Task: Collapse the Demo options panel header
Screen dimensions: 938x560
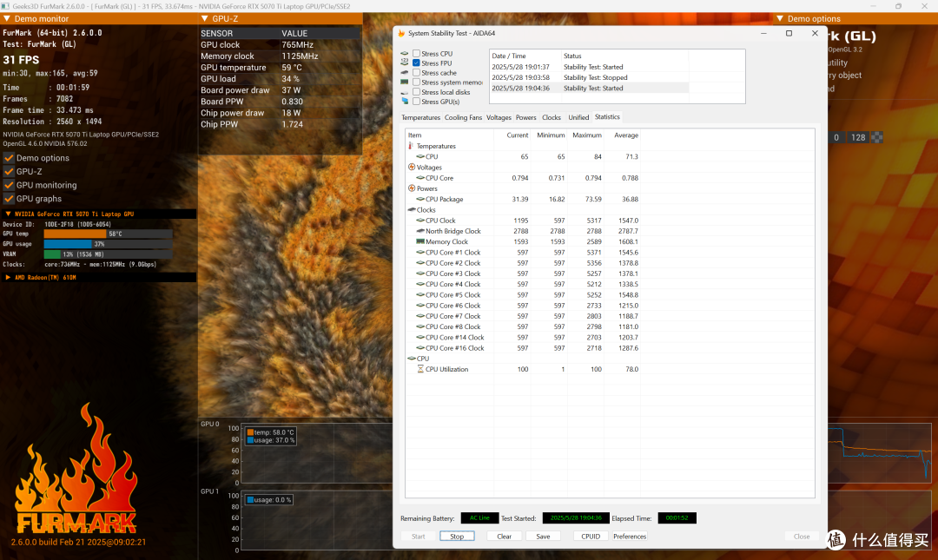Action: click(780, 19)
